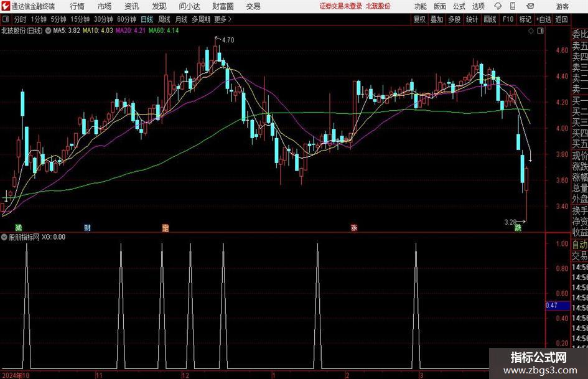This screenshot has height=379, width=588.
Task: Click the green MA60: 4.14 label
Action: [x=164, y=30]
